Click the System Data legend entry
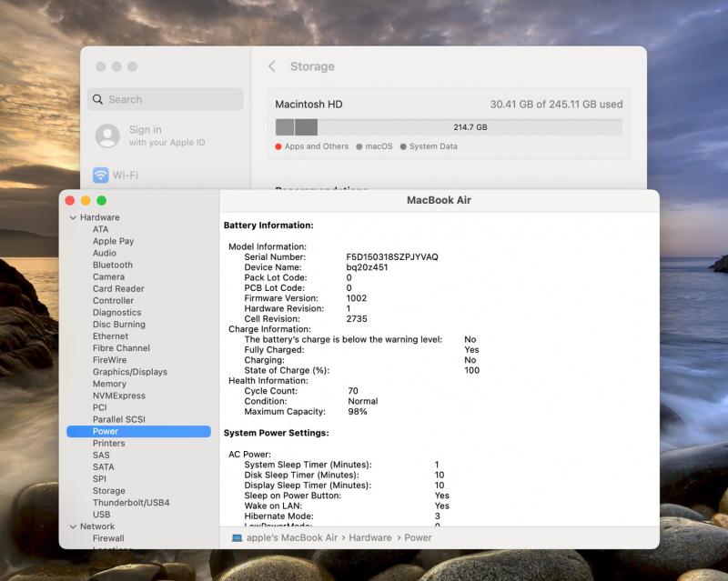 [x=429, y=146]
